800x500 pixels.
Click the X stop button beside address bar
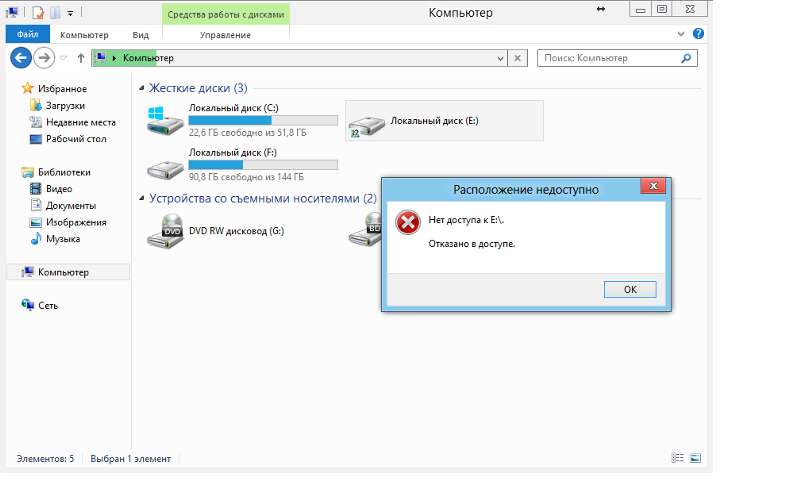517,58
